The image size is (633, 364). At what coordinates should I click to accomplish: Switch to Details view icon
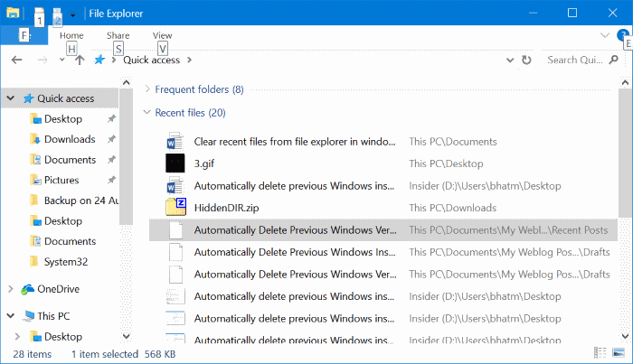pyautogui.click(x=600, y=353)
